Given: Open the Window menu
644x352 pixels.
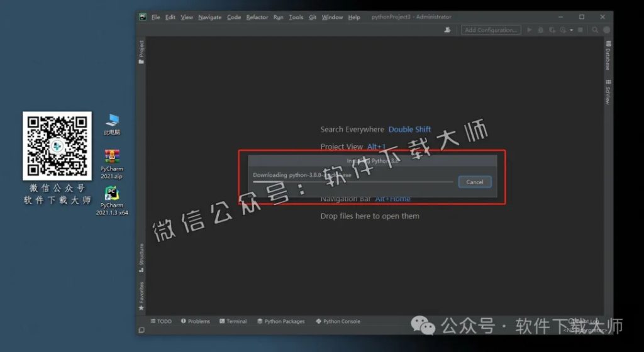Looking at the screenshot, I should (x=332, y=17).
